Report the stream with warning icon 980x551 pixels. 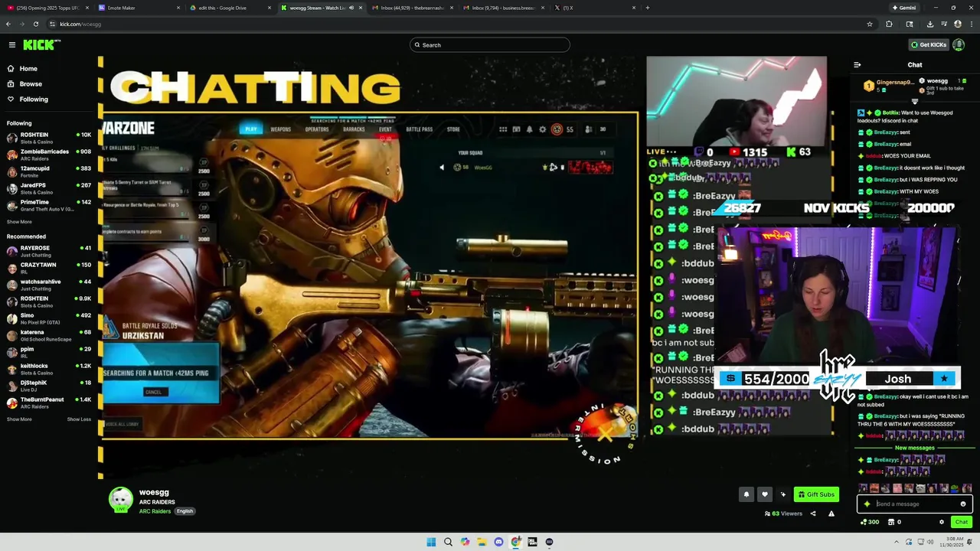831,514
